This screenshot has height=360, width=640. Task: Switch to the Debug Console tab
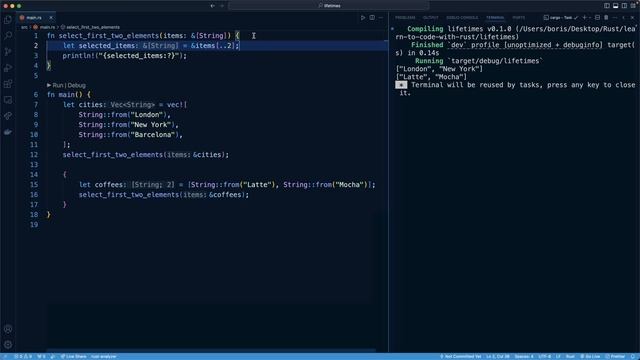(x=462, y=18)
